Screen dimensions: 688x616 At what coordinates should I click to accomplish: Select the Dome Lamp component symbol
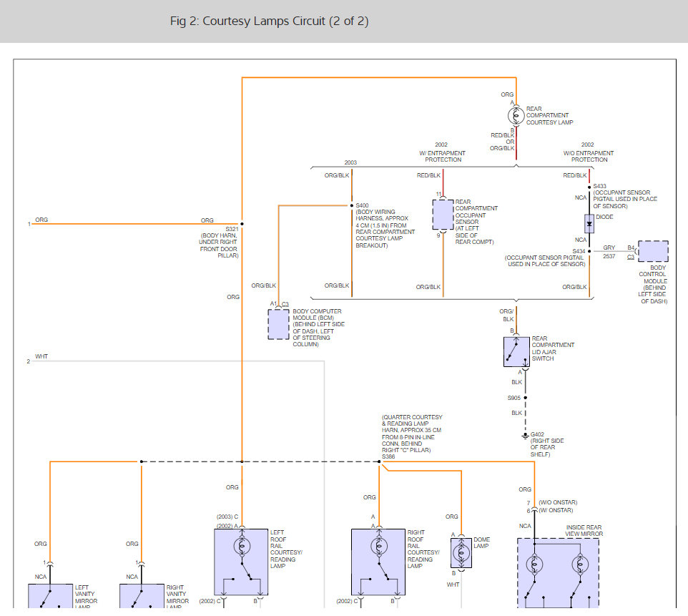coord(461,552)
